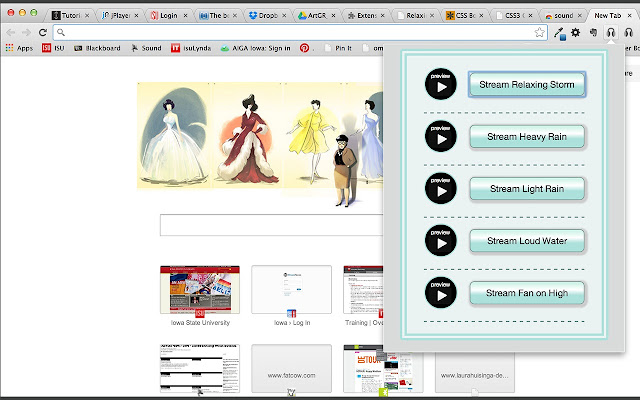Open the Training thumbnail tile
This screenshot has width=640, height=400.
click(x=363, y=289)
